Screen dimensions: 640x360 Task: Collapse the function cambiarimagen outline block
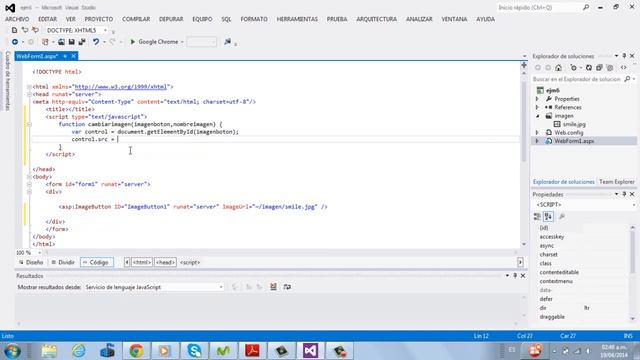pos(29,124)
